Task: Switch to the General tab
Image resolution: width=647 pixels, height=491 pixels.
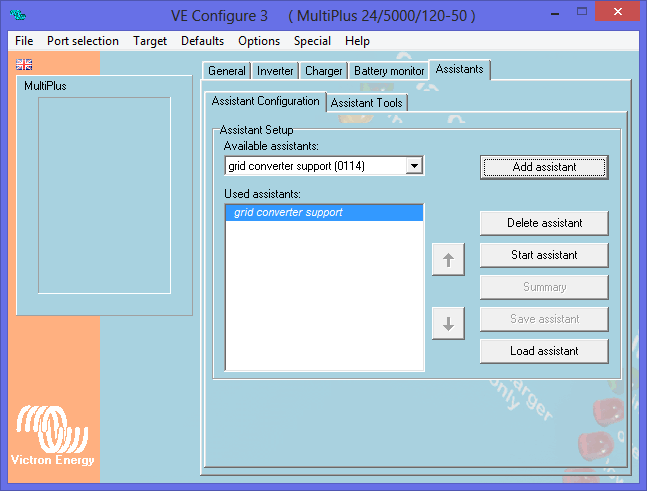Action: click(227, 71)
